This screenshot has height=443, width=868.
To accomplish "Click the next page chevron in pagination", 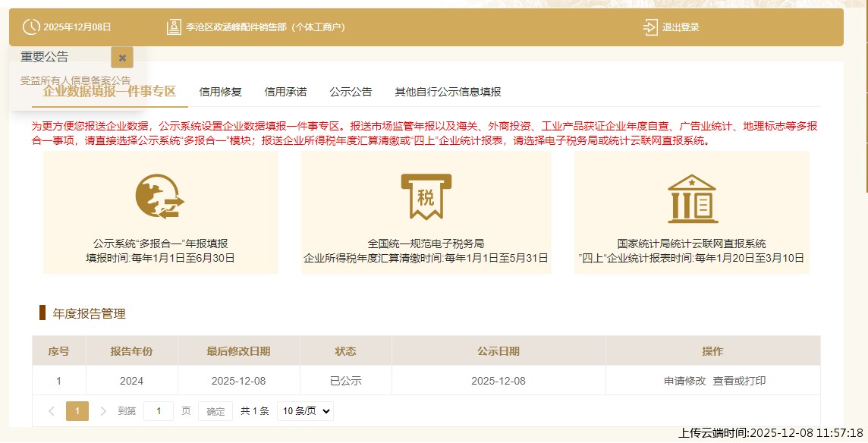I will tap(103, 410).
